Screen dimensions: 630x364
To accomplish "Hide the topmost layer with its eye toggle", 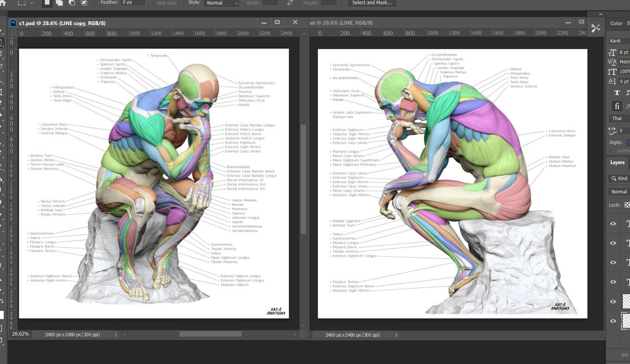I will coord(612,223).
